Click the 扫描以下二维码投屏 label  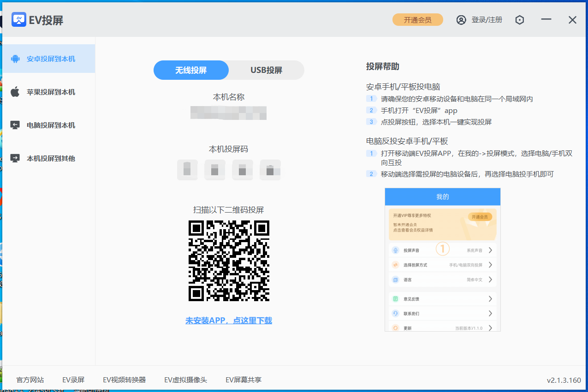(x=229, y=210)
